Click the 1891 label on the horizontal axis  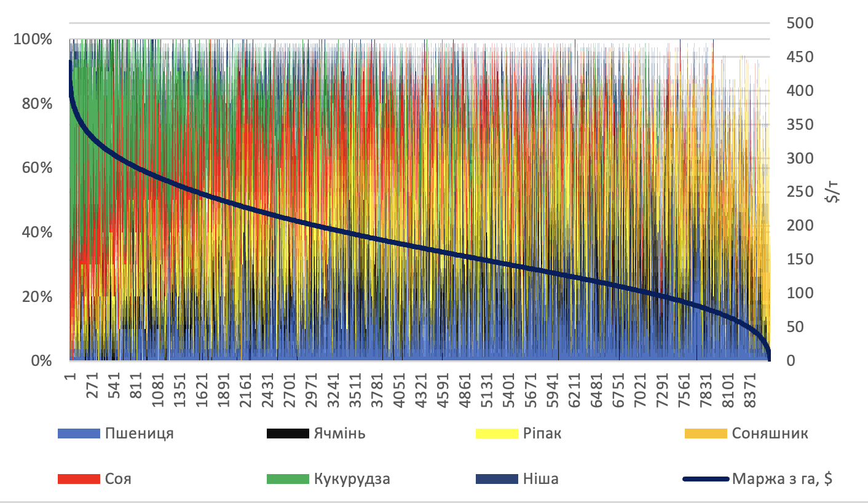pos(224,390)
